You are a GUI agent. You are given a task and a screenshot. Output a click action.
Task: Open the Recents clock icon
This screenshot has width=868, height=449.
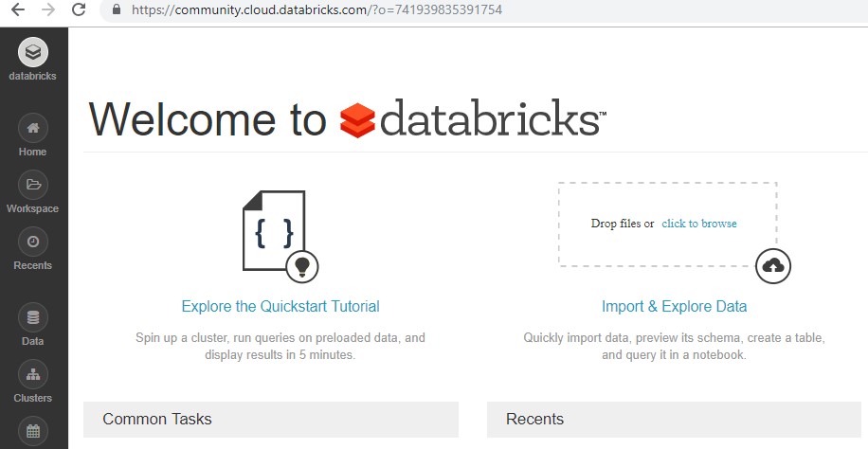(33, 242)
